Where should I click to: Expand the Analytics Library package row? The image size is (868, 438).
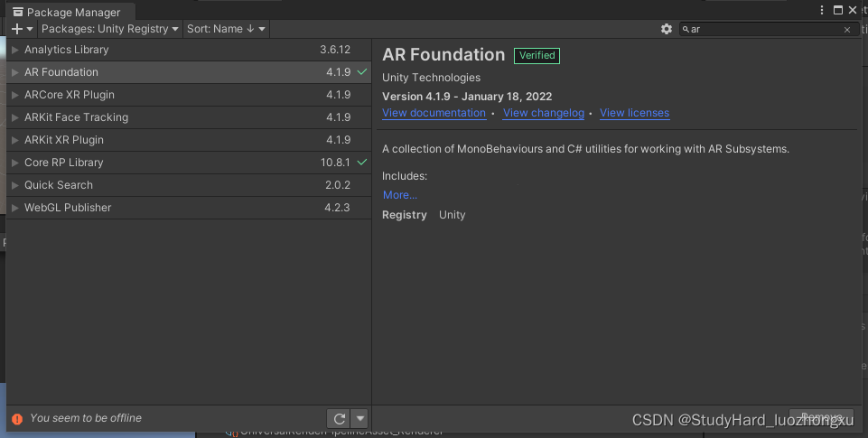point(15,50)
